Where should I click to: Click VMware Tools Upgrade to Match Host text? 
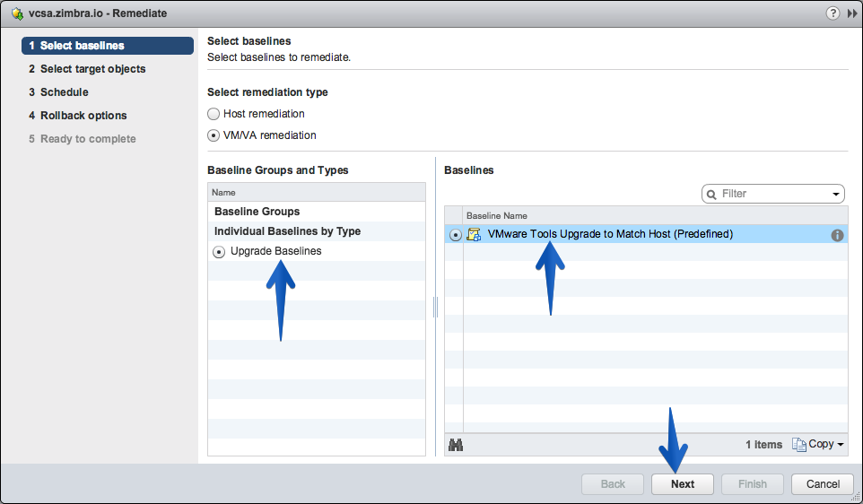click(610, 234)
